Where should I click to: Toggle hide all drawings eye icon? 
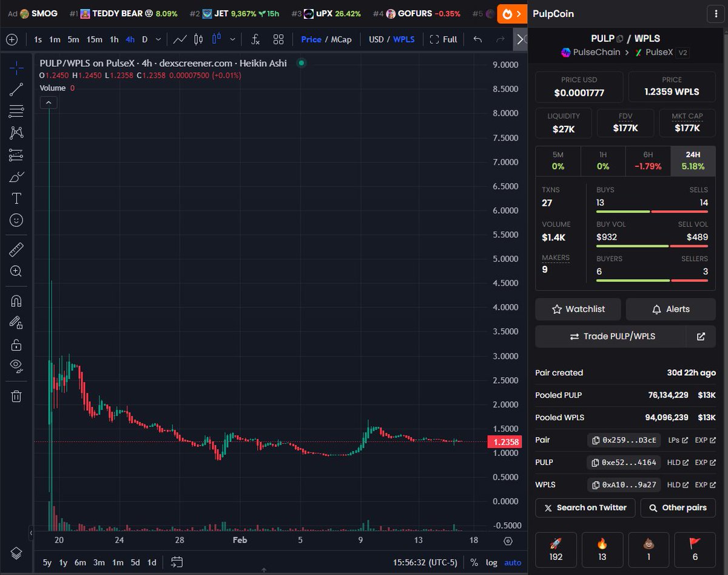16,366
